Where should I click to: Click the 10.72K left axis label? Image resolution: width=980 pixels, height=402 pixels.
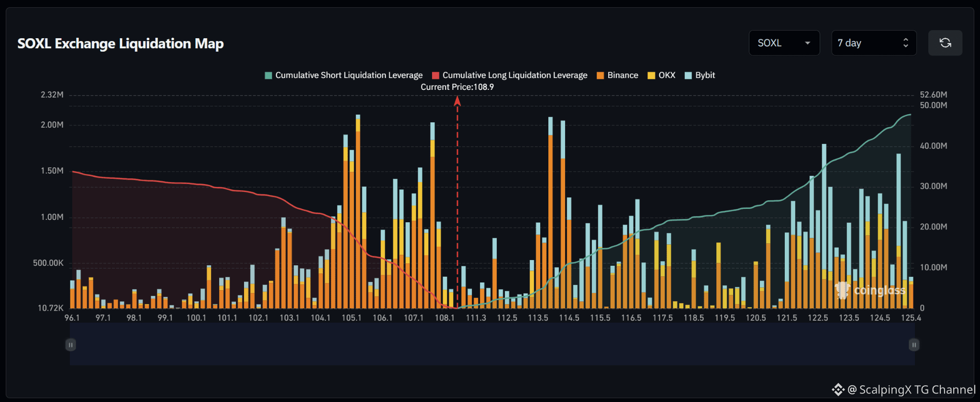coord(51,308)
